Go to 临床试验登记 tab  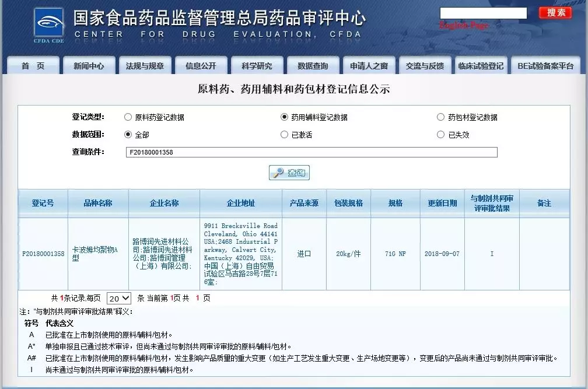481,65
